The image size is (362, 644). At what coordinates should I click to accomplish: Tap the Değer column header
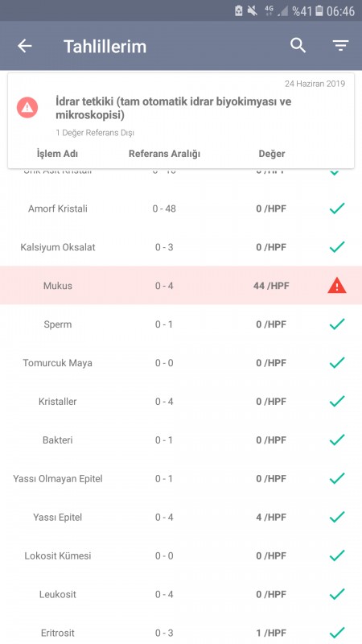272,154
